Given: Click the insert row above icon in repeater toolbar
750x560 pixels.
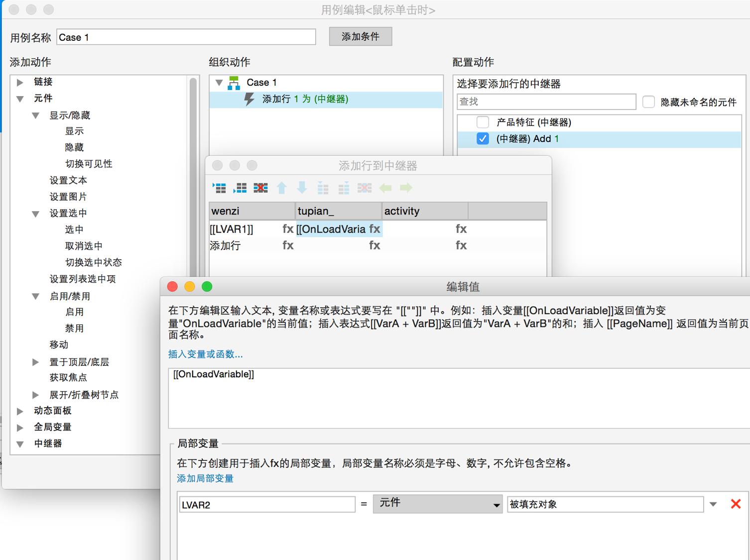Looking at the screenshot, I should (x=219, y=188).
